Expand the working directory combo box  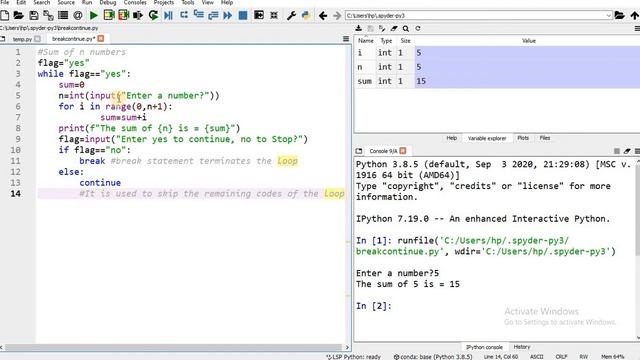608,16
